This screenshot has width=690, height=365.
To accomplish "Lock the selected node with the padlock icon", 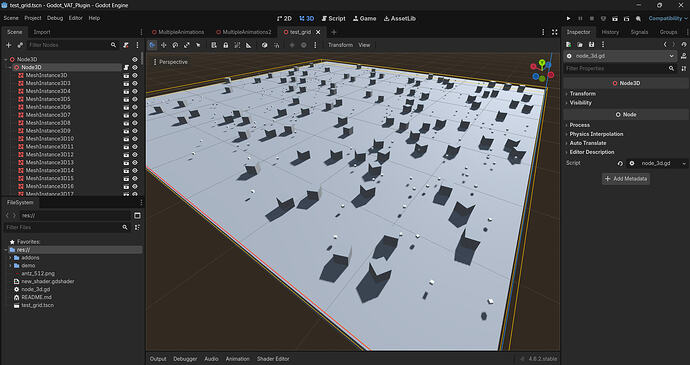I will coord(226,45).
